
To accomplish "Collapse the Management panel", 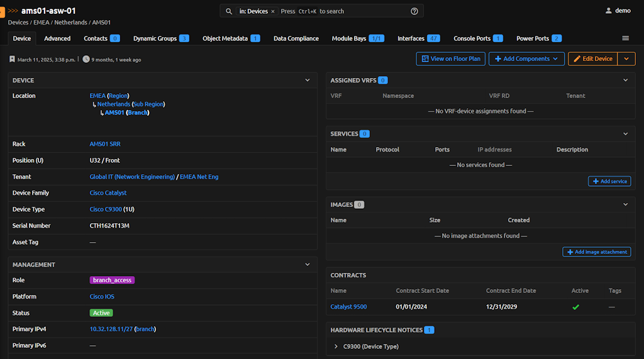I will [x=308, y=265].
